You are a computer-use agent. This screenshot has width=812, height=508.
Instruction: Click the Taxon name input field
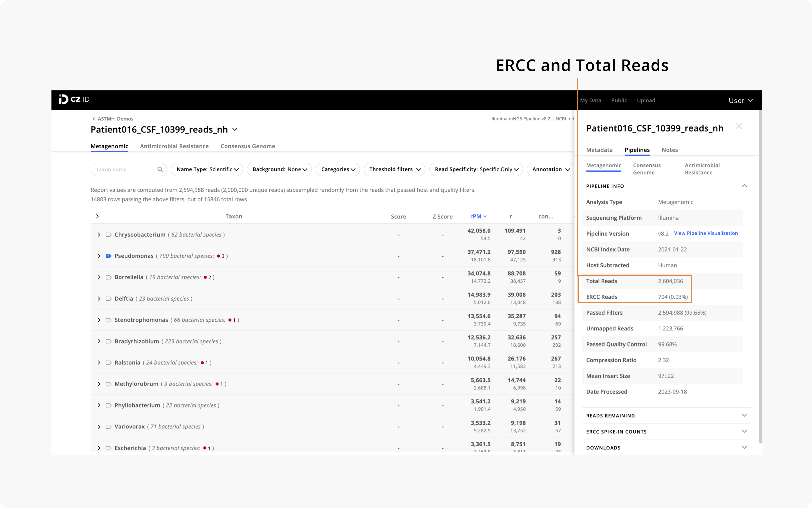124,169
